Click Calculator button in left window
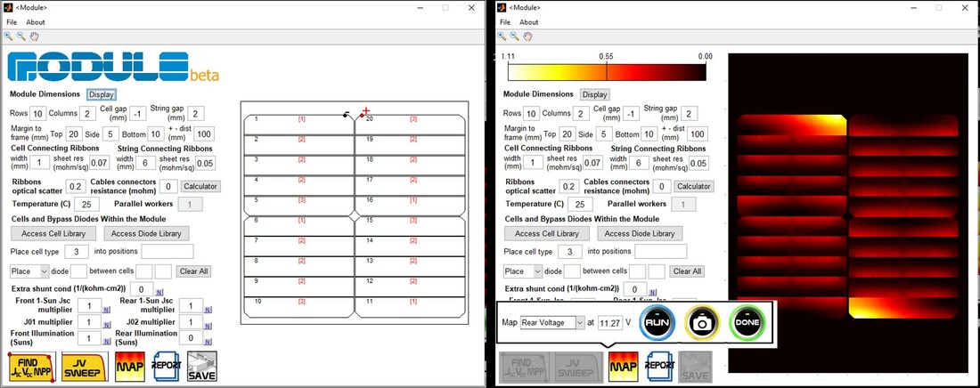The width and height of the screenshot is (980, 388). [200, 186]
